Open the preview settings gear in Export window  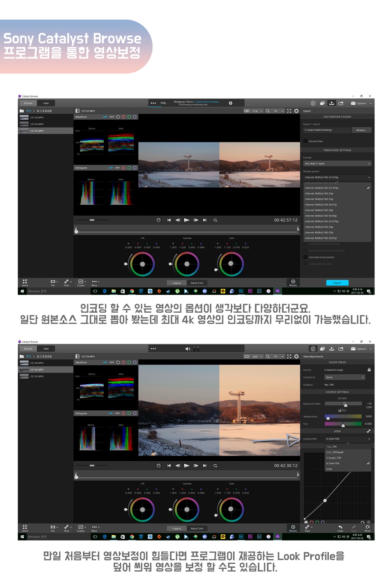(297, 111)
